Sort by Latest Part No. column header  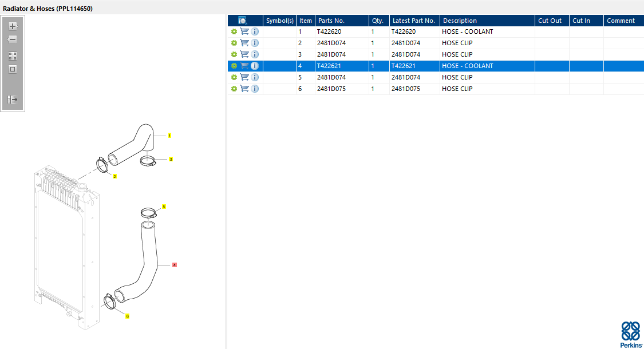[414, 21]
